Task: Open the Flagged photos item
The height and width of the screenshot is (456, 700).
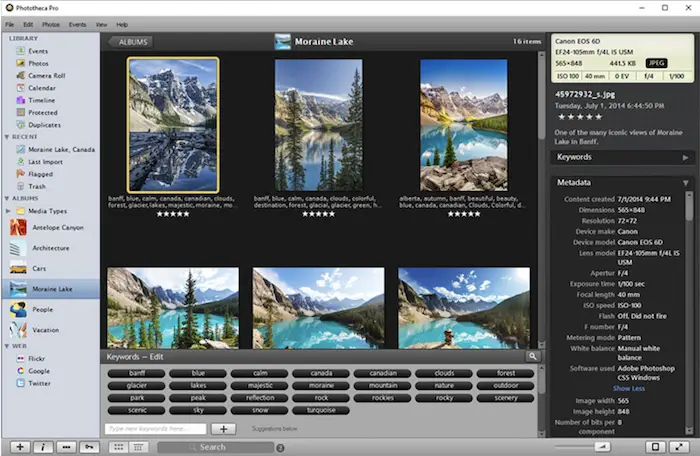Action: (41, 174)
